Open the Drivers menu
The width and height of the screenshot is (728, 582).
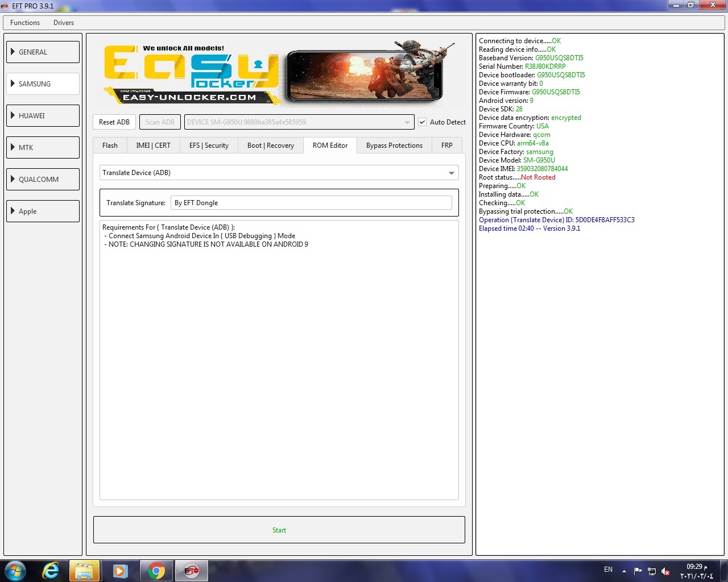click(x=64, y=23)
